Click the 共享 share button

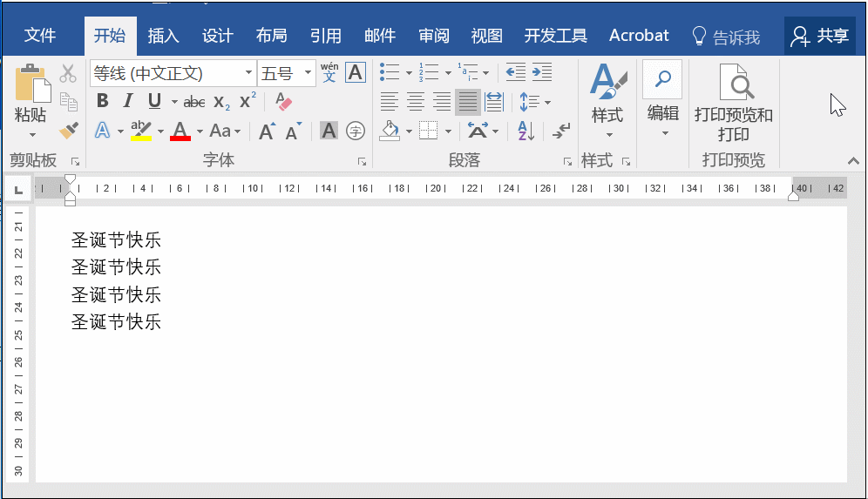tap(820, 36)
